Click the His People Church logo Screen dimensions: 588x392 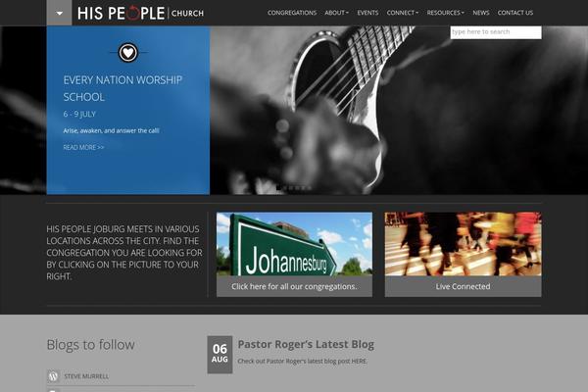pyautogui.click(x=140, y=13)
